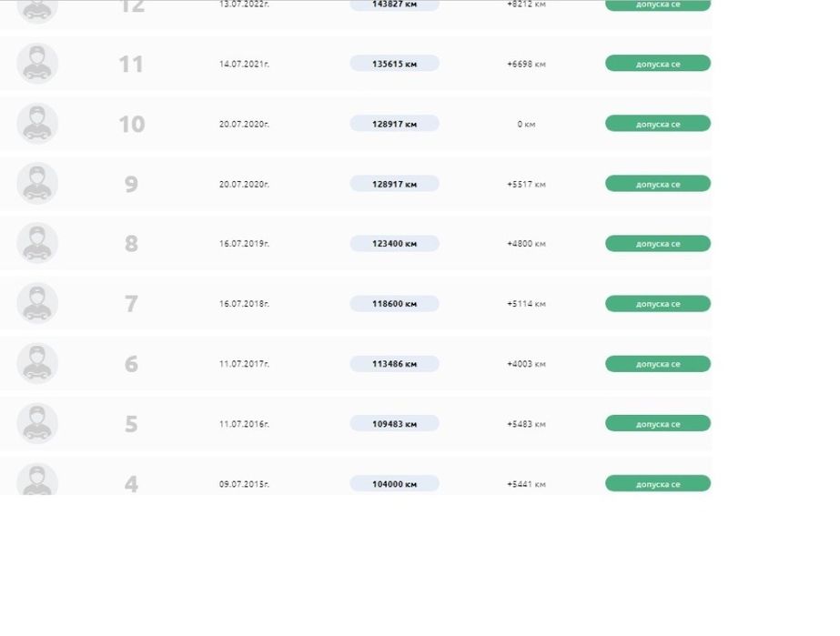Select the 113486 км mileage pill
The height and width of the screenshot is (636, 840).
coord(394,364)
